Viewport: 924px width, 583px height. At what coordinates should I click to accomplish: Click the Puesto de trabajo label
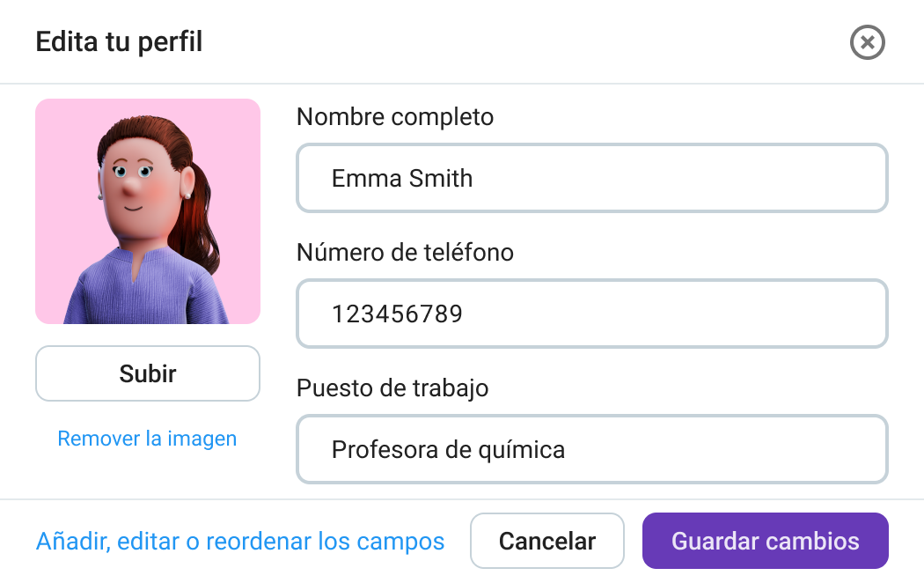click(392, 388)
